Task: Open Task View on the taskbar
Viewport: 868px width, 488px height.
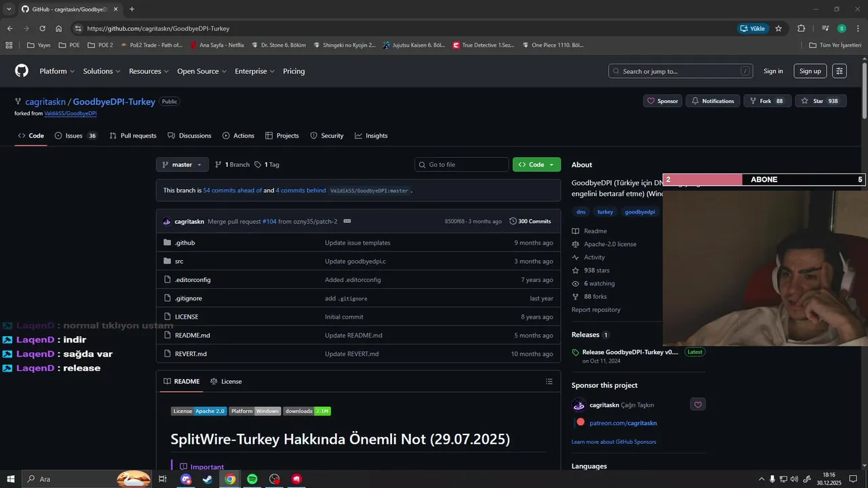Action: (x=163, y=479)
